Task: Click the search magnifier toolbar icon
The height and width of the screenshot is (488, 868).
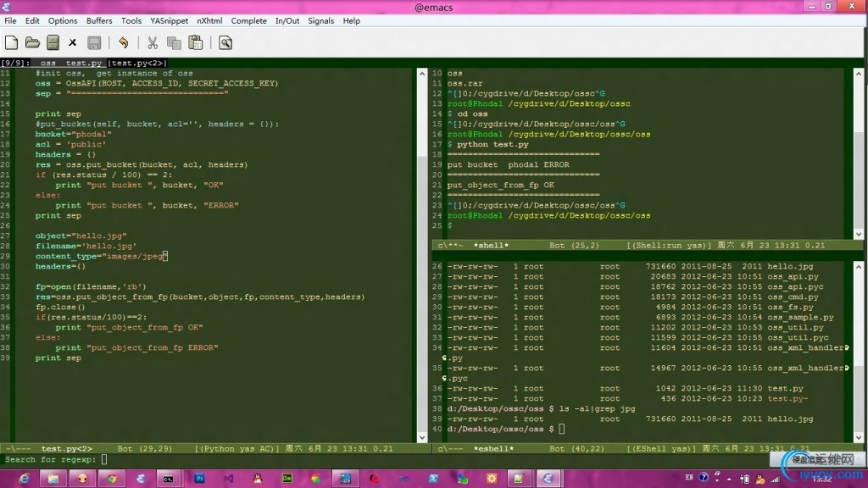Action: coord(225,42)
